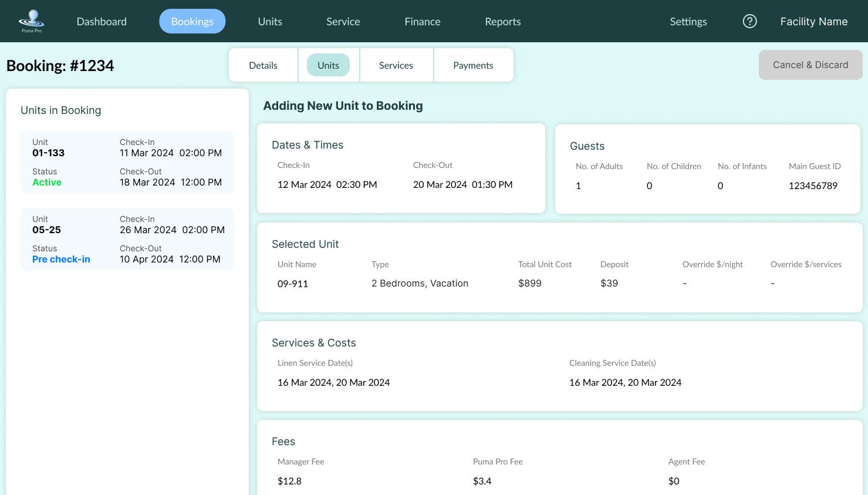Screen dimensions: 868x495
Task: Open the Reports section
Action: point(503,22)
